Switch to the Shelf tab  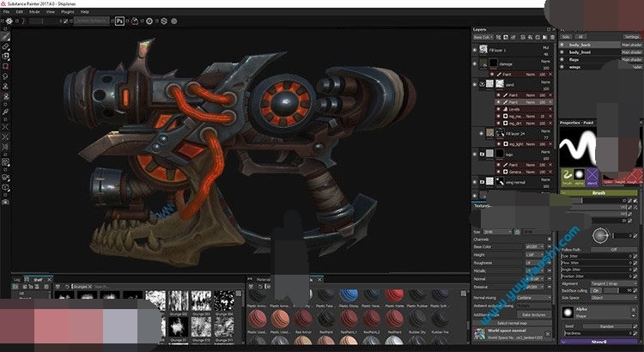tap(38, 279)
